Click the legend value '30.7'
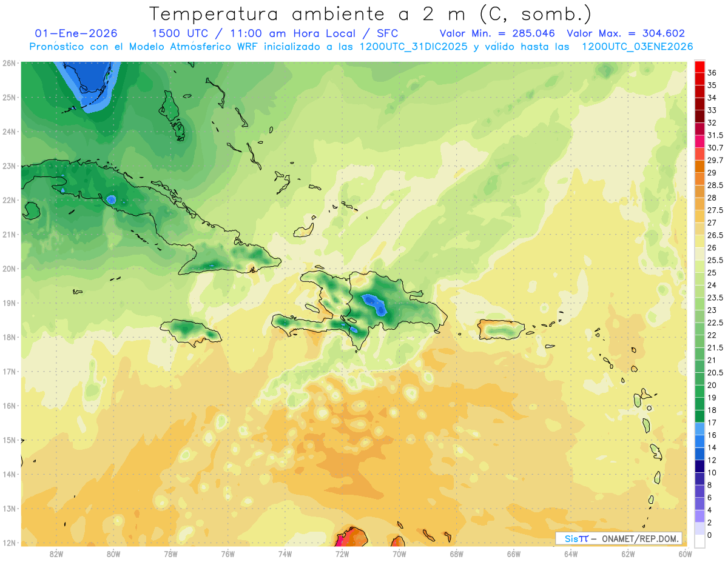Screen dimensions: 728x562 pos(715,148)
